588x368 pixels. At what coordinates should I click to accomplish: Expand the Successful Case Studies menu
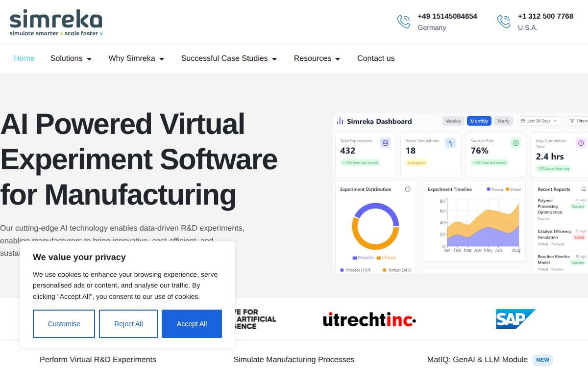click(229, 58)
